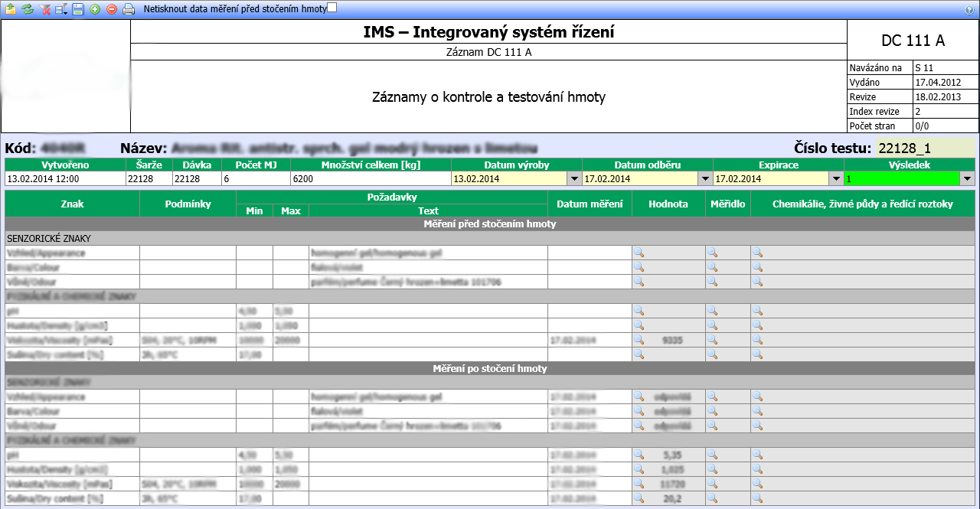Viewport: 980px width, 509px height.
Task: Click the 'Navázáno na' value S 11
Action: tap(926, 68)
